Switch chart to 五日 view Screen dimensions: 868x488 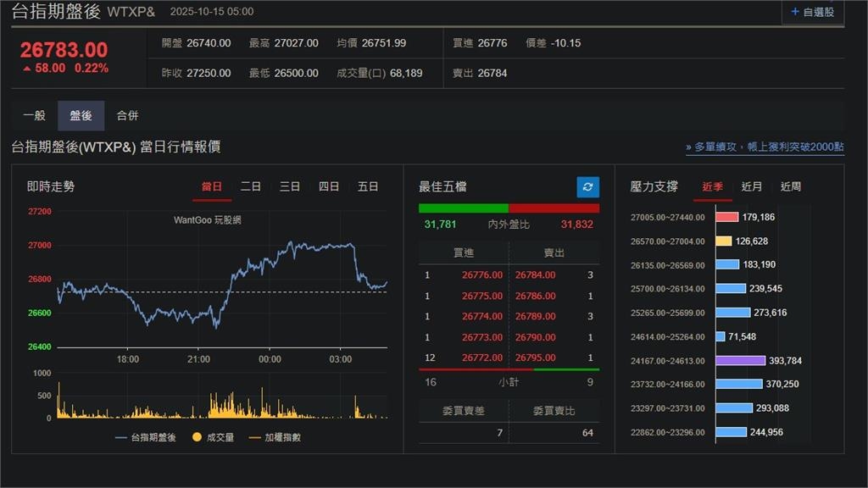tap(368, 186)
